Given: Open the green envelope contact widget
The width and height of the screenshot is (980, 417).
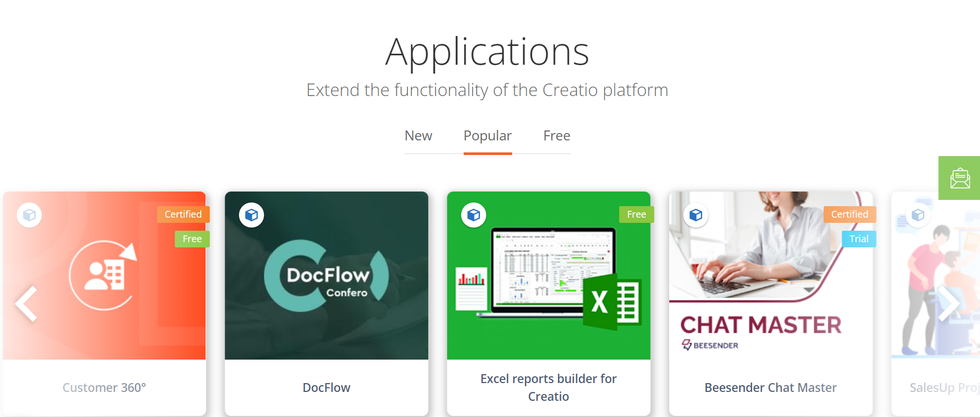Looking at the screenshot, I should (960, 178).
